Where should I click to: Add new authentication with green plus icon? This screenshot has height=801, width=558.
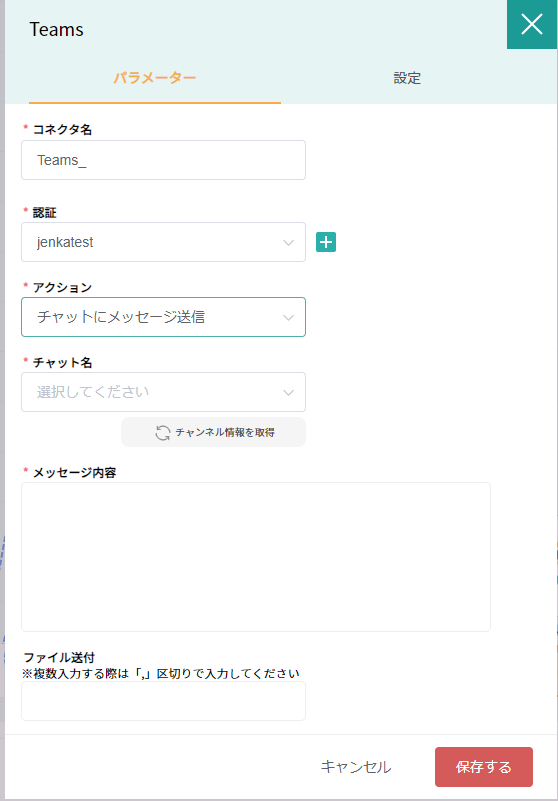pyautogui.click(x=326, y=242)
